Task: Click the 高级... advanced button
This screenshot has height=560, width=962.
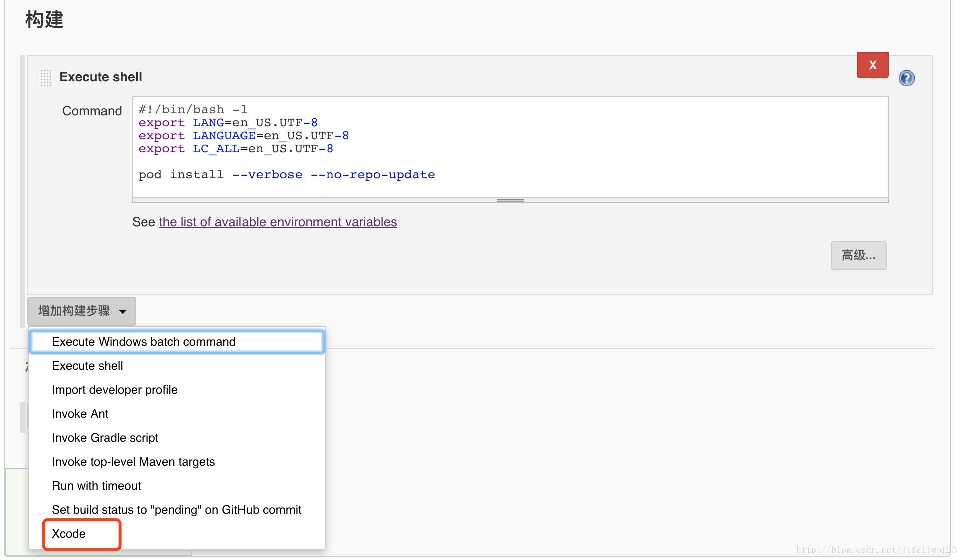Action: [x=858, y=256]
